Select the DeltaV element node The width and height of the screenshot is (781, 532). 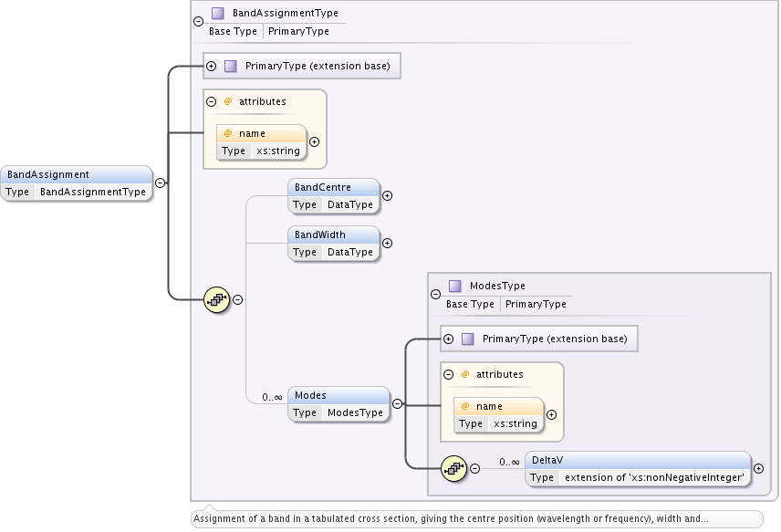tap(638, 469)
